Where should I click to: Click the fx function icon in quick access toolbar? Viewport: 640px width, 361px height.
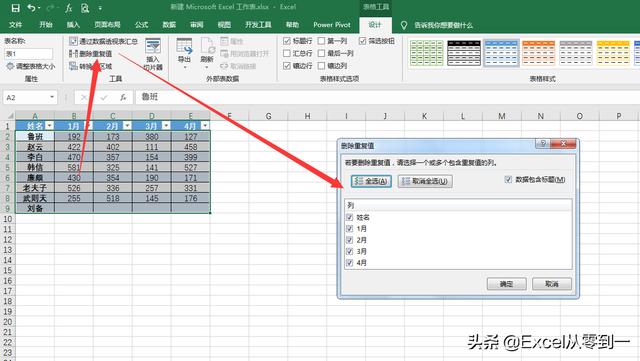point(69,8)
